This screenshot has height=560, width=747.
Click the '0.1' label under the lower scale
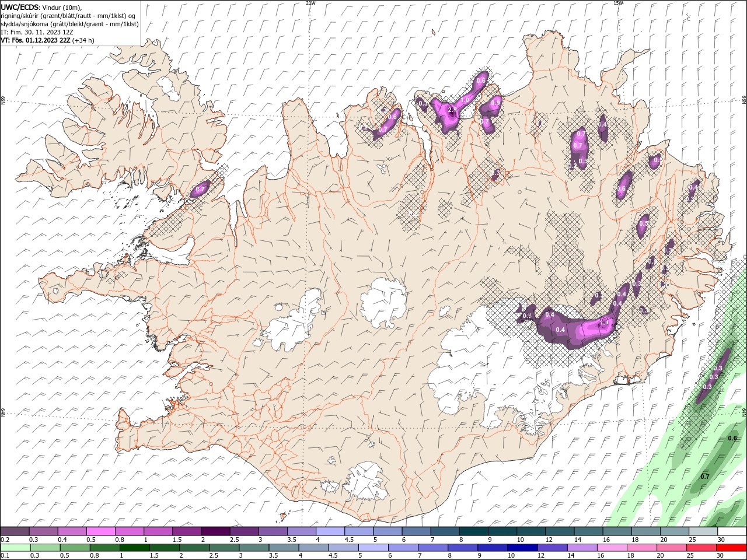click(5, 556)
